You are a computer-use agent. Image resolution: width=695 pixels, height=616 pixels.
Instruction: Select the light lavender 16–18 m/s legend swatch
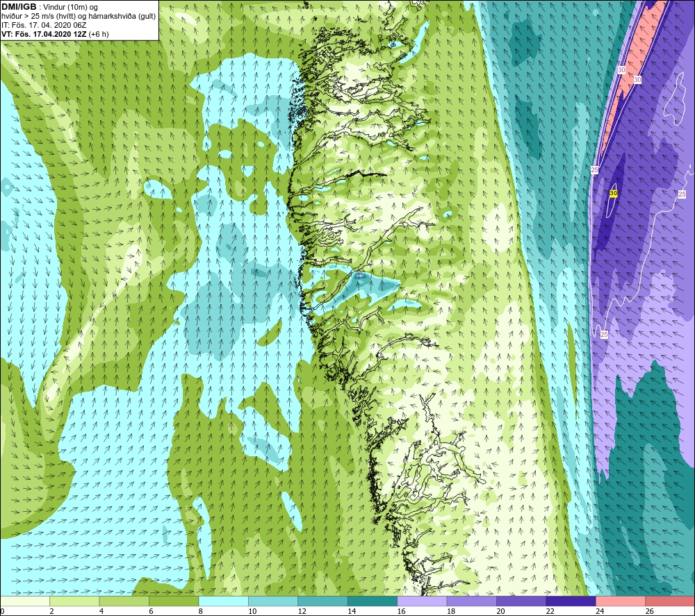pyautogui.click(x=422, y=601)
